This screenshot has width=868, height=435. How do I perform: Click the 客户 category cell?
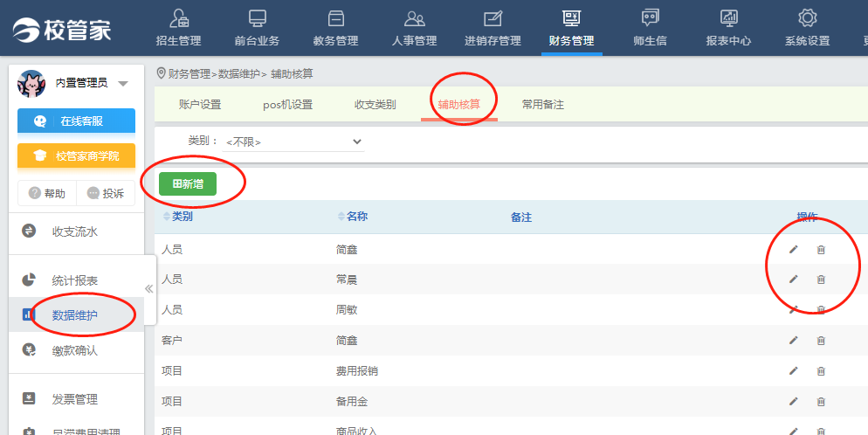tap(172, 341)
